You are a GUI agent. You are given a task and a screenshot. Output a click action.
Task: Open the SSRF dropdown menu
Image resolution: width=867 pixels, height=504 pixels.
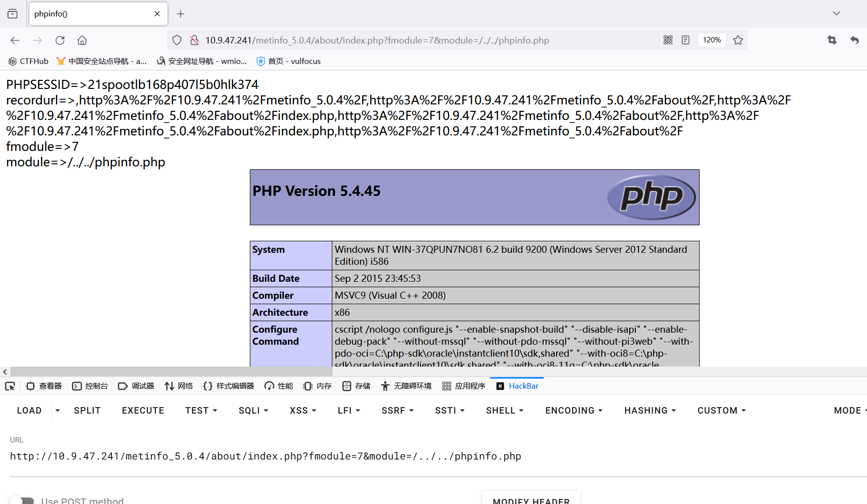point(398,411)
